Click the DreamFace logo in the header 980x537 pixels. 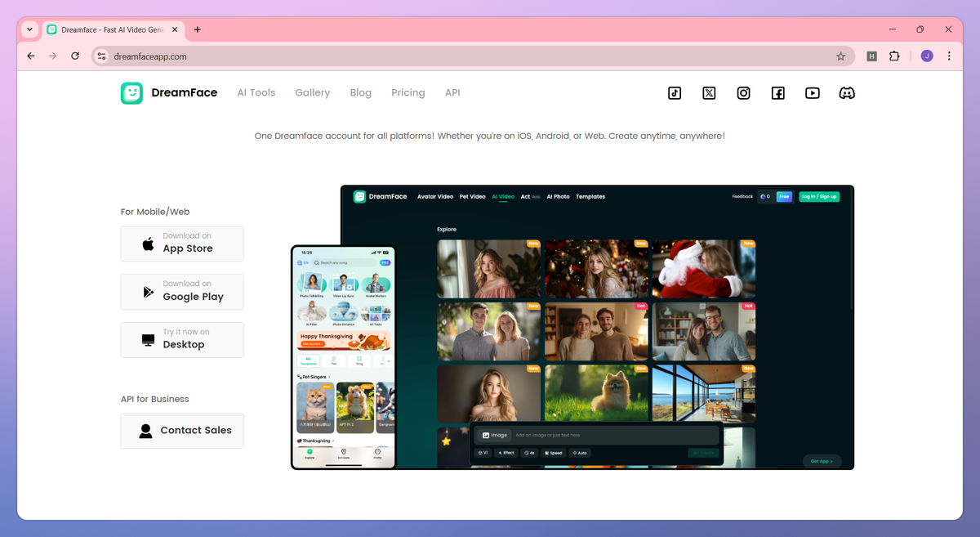click(x=169, y=93)
